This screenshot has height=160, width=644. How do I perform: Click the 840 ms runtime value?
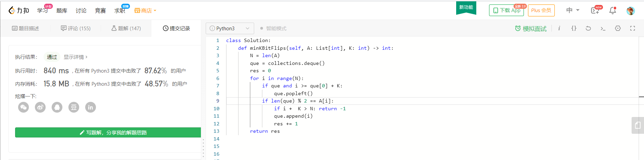coord(56,71)
